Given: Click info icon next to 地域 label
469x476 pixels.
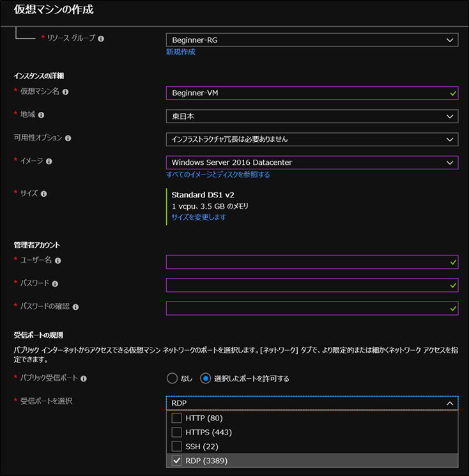Looking at the screenshot, I should (41, 115).
